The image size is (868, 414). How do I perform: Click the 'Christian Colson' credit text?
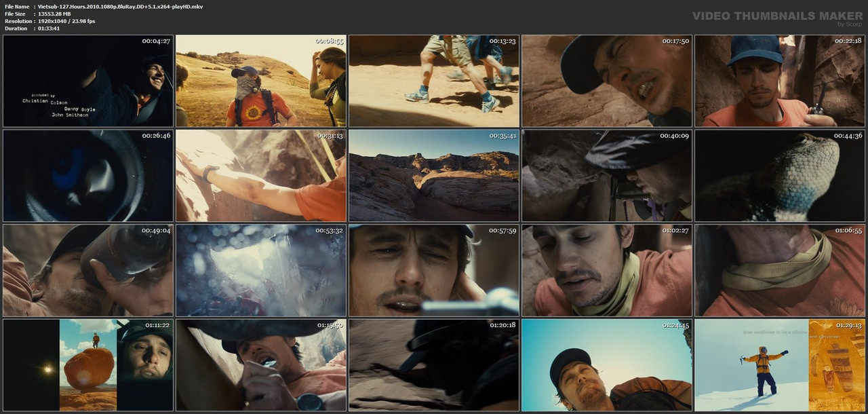pyautogui.click(x=44, y=101)
